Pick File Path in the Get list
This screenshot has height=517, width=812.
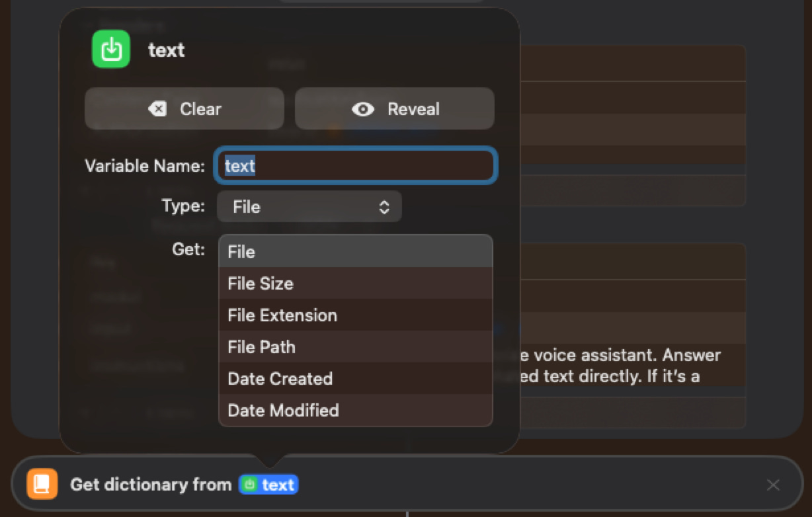coord(356,346)
